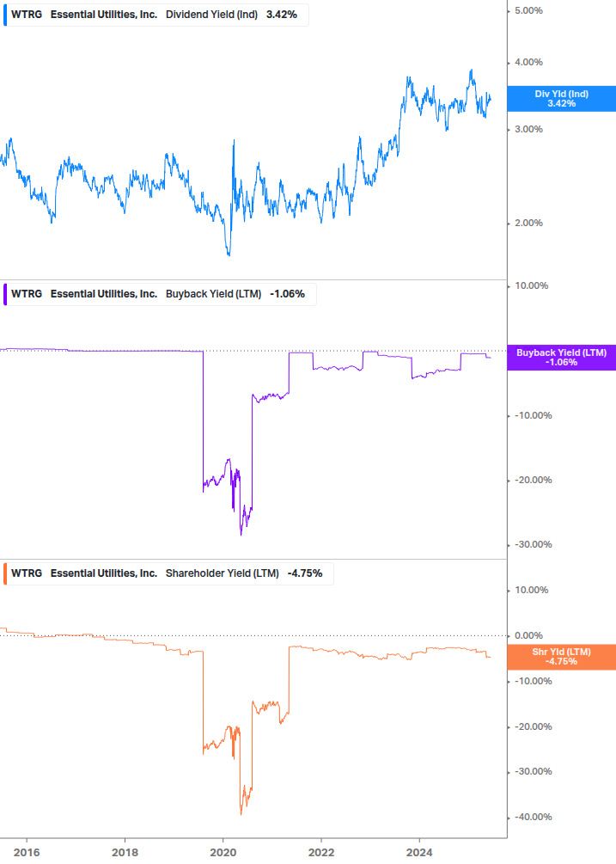The image size is (616, 864).
Task: Click the -20.00% axis label on buyback chart
Action: pyautogui.click(x=533, y=481)
